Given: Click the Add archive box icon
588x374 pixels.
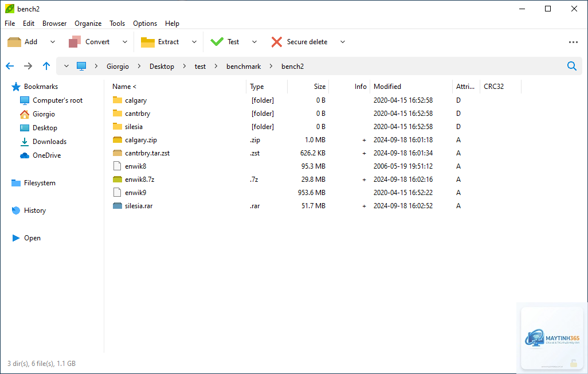Looking at the screenshot, I should click(14, 42).
